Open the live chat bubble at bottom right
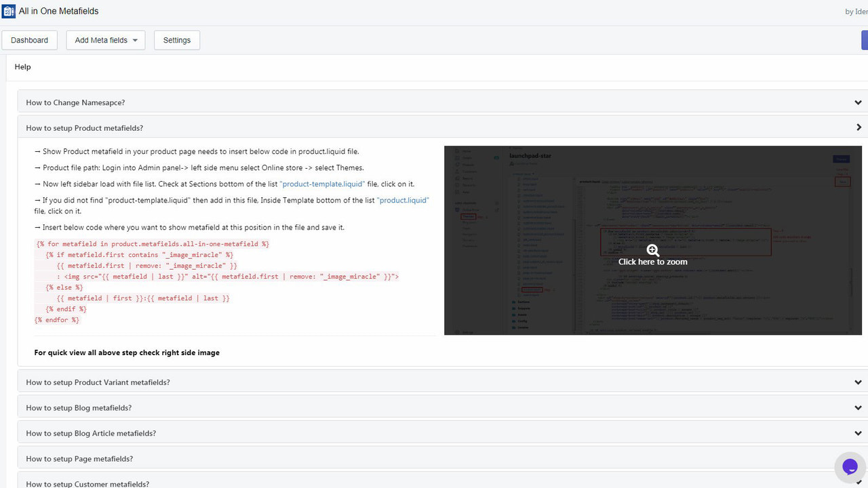Screen dimensions: 868x488 coord(850,466)
